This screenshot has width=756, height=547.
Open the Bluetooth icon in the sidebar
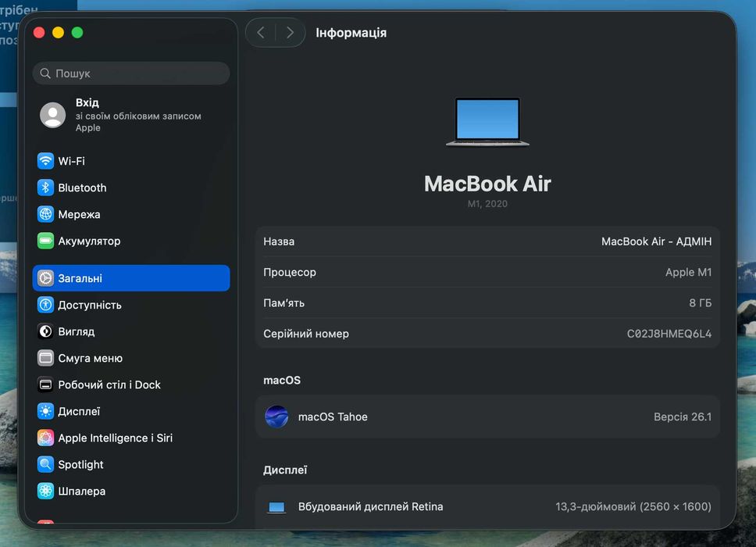click(x=45, y=188)
